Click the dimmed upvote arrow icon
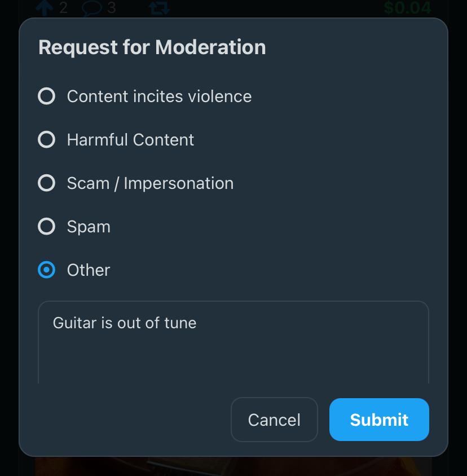 pos(45,7)
